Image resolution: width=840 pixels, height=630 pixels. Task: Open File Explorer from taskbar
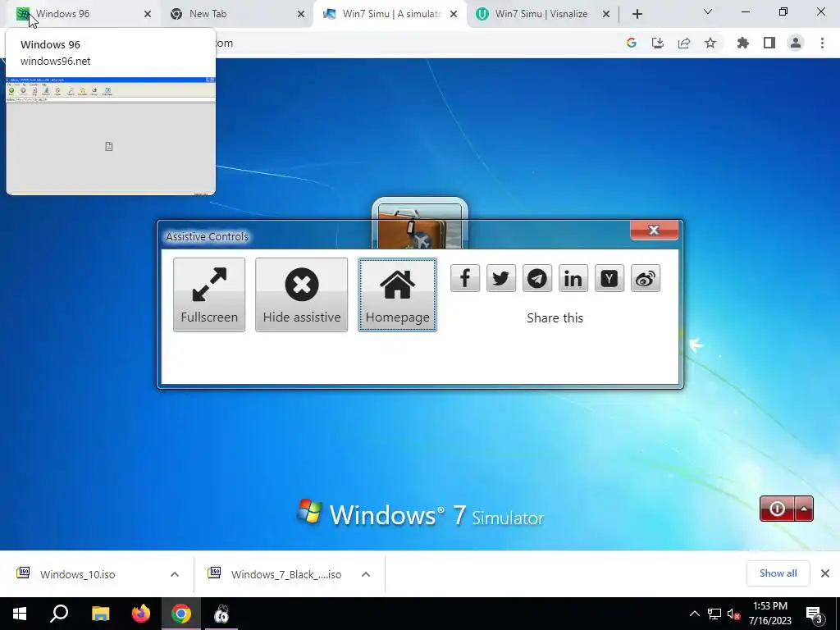point(100,614)
